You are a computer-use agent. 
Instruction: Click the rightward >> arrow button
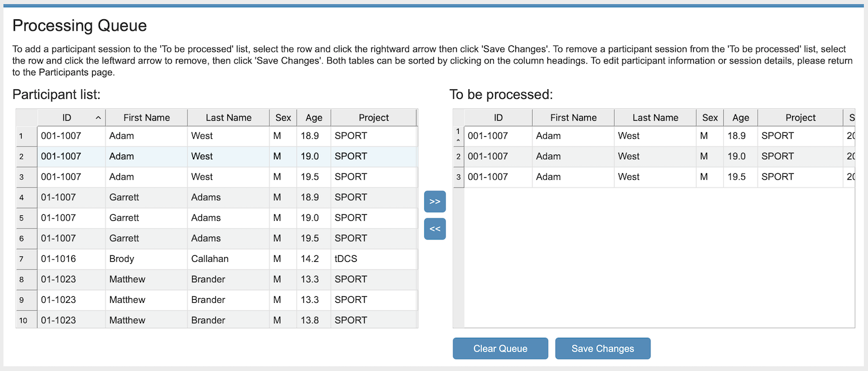[435, 201]
